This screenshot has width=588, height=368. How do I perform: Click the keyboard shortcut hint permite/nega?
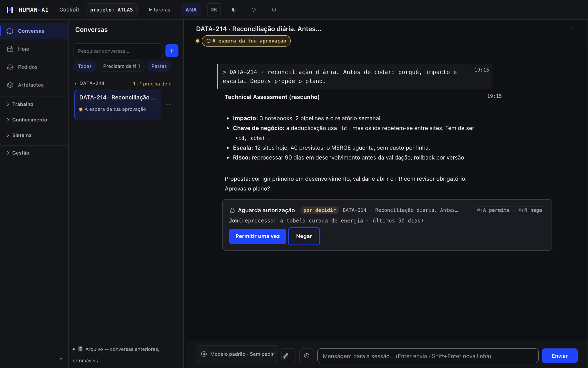point(510,210)
